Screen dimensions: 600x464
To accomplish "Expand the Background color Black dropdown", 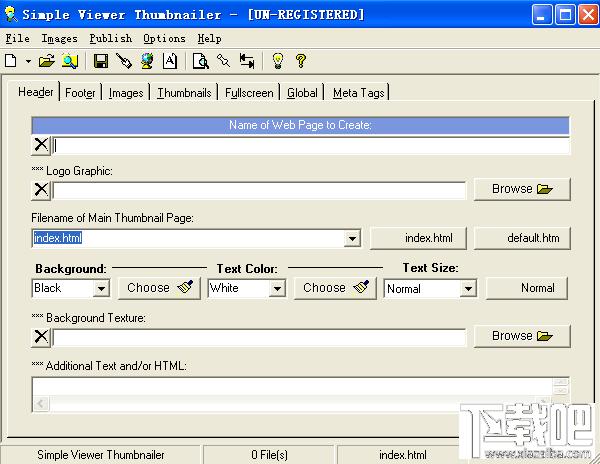I will click(101, 288).
